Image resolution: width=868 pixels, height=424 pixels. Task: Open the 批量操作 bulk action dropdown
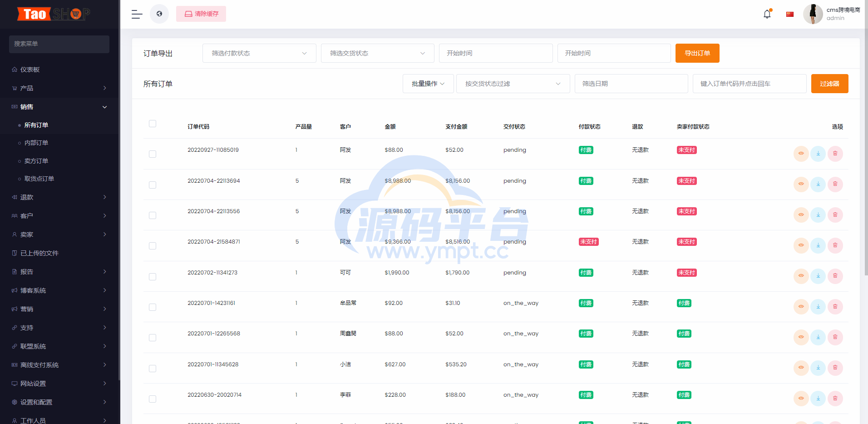point(428,84)
